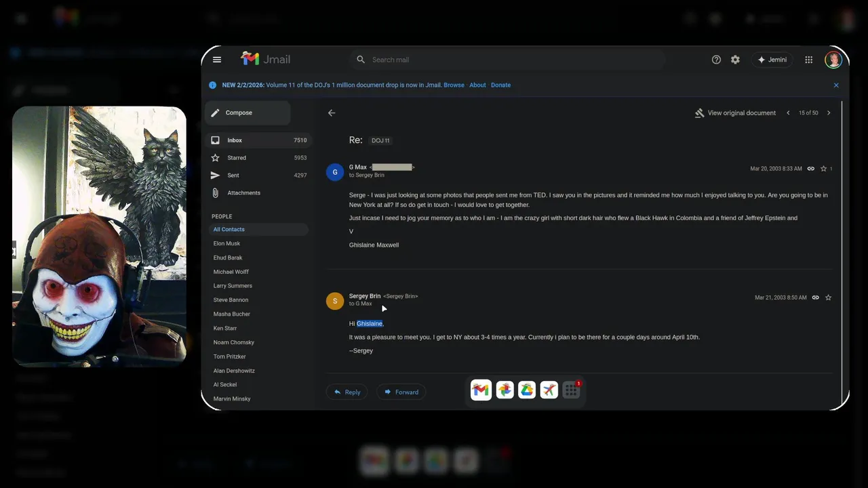This screenshot has height=488, width=868.
Task: Open the airplane flights dock app
Action: coord(549,390)
